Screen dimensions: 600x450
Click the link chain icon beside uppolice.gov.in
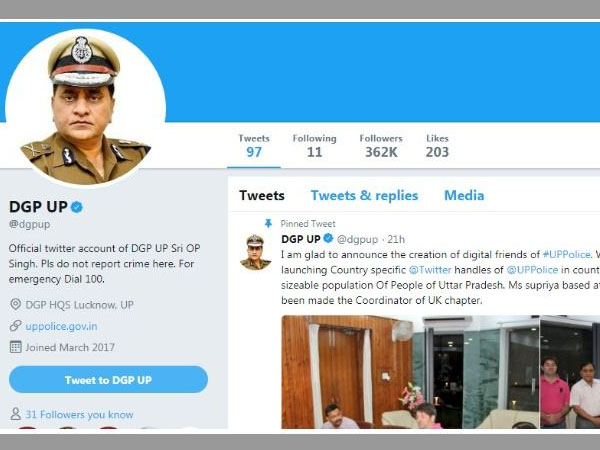point(15,326)
